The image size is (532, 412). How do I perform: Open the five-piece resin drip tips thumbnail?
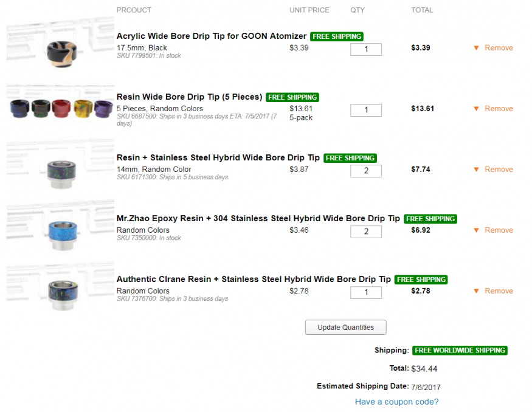point(60,109)
